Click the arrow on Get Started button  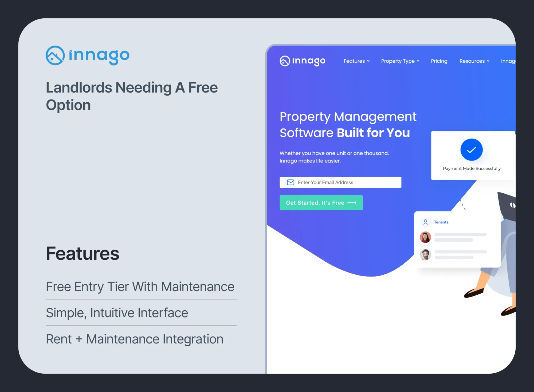tap(352, 203)
